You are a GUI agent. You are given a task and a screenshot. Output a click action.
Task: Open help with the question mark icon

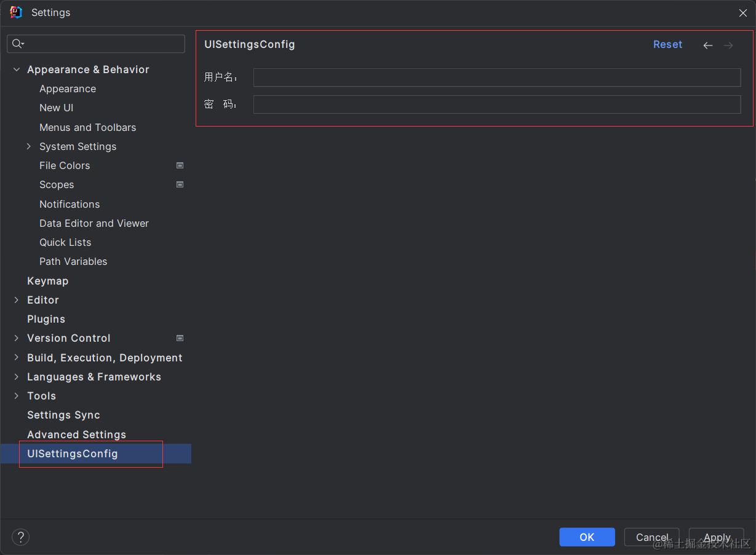pos(20,537)
